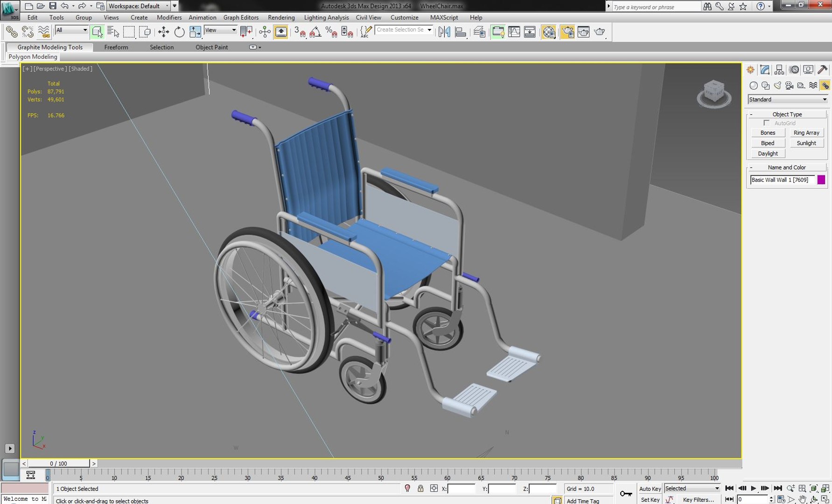Open the Utilities hammer panel tab
The image size is (832, 504).
823,70
